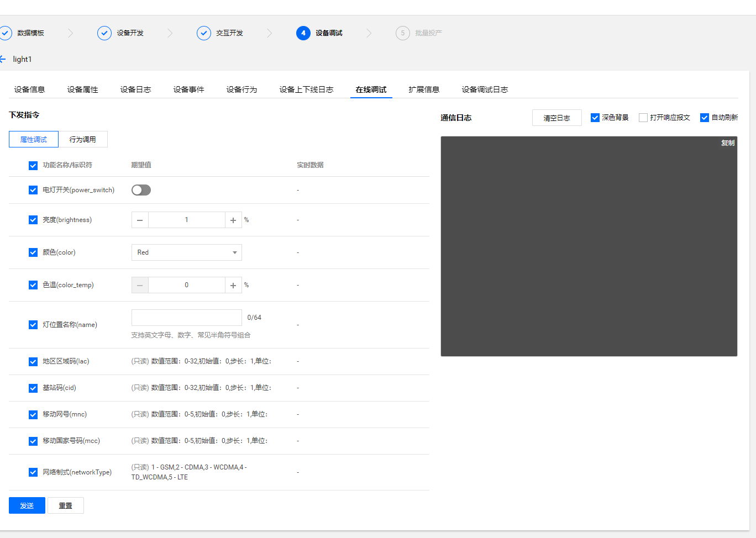
Task: Disable the 自动刷新 auto refresh checkbox
Action: (705, 118)
